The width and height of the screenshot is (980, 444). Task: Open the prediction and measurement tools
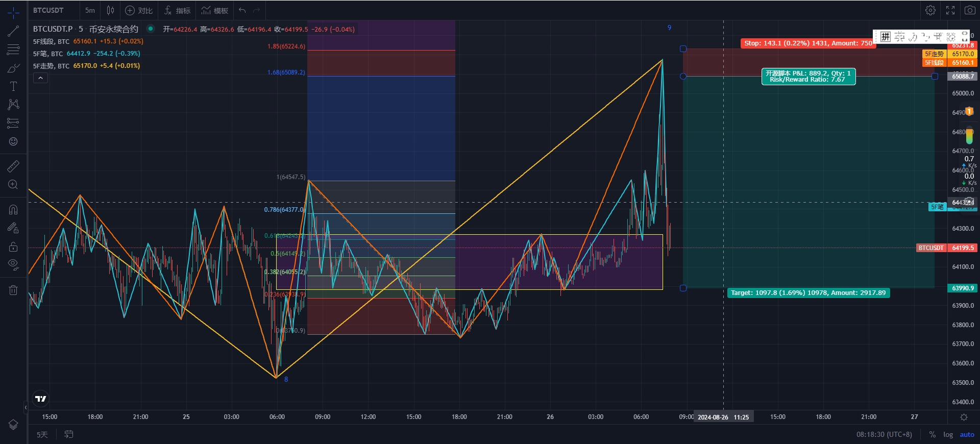click(x=13, y=123)
